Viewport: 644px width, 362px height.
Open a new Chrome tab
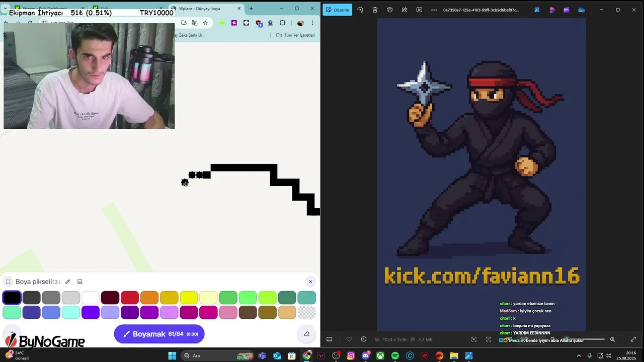click(x=251, y=9)
